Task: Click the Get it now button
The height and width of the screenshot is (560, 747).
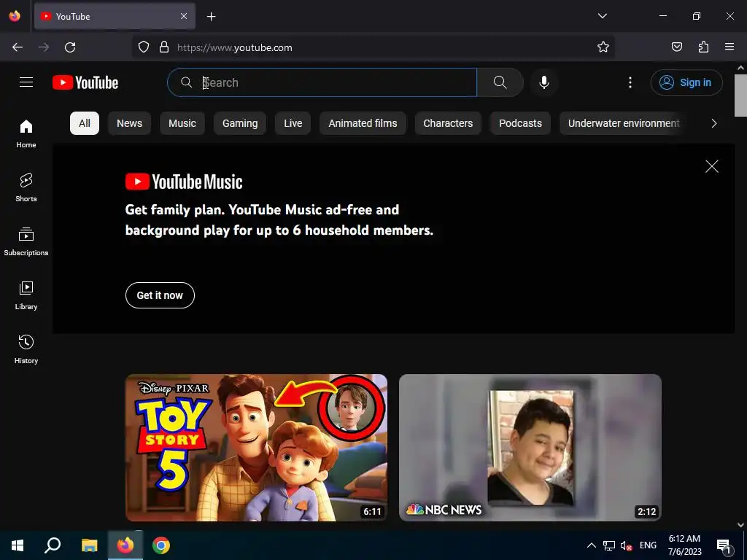Action: pos(160,295)
